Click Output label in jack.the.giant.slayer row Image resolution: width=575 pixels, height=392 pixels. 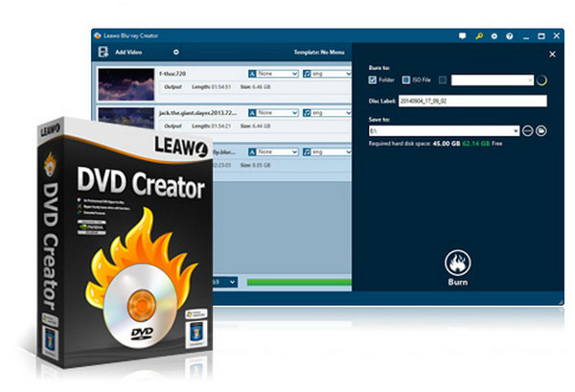(x=172, y=126)
